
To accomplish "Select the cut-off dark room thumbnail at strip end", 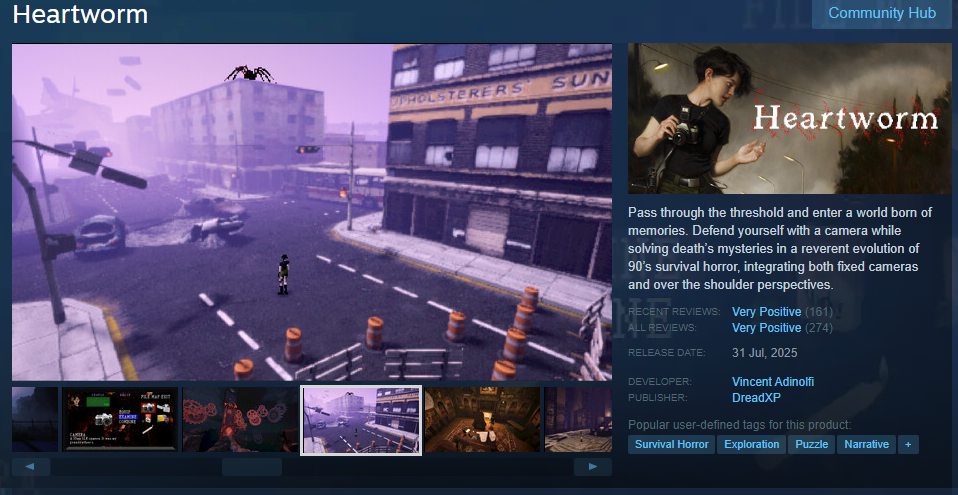I will point(578,419).
